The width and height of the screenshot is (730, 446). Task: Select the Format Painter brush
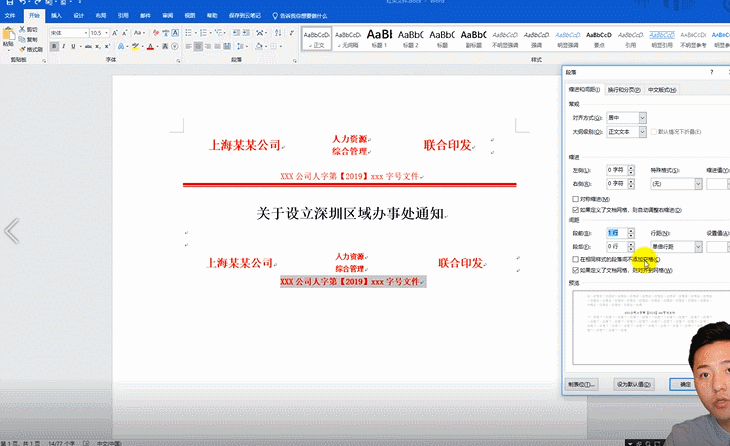click(x=22, y=49)
